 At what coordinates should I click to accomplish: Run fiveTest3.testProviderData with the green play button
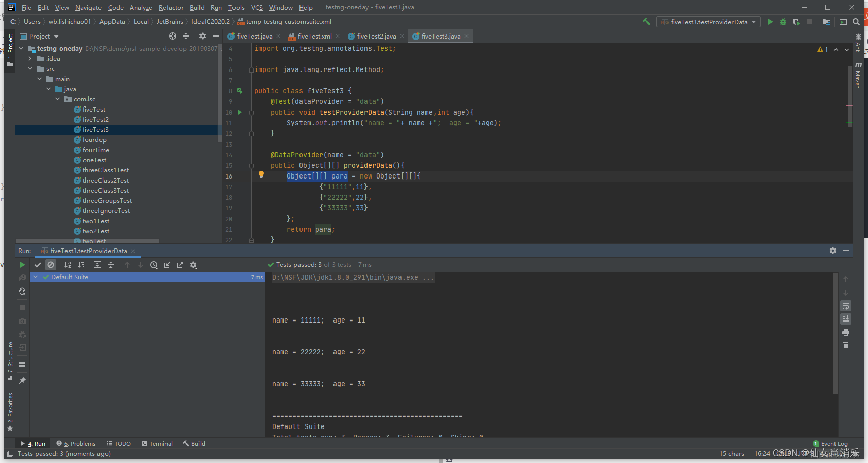(770, 22)
